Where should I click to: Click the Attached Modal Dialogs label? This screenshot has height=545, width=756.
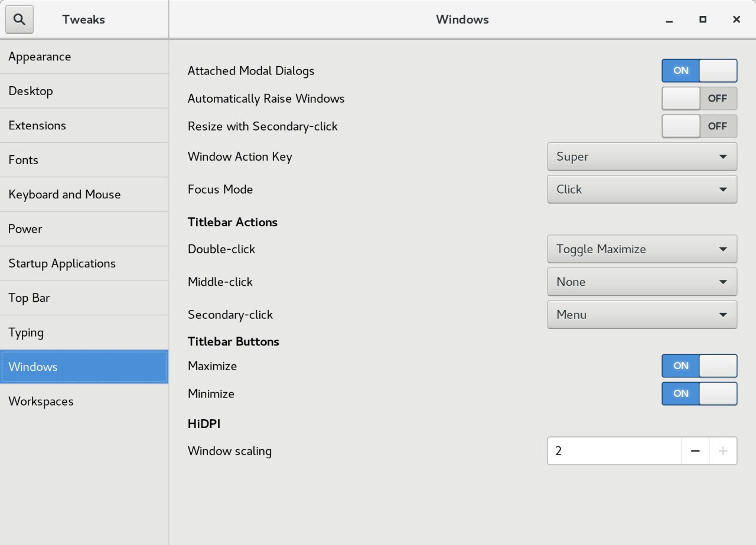point(251,71)
